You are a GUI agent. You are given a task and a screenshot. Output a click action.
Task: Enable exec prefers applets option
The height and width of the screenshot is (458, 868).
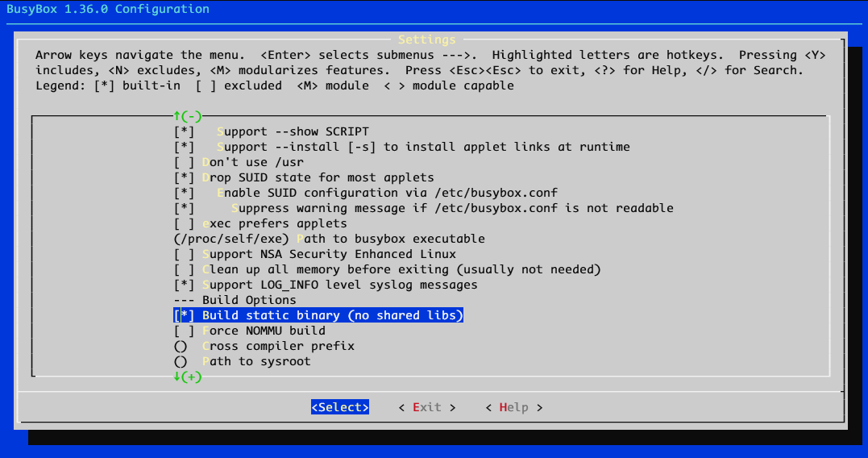[260, 223]
